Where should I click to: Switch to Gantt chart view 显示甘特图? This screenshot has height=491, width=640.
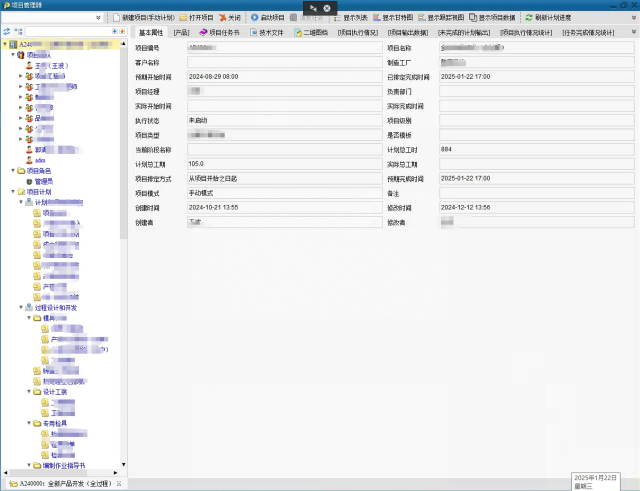tap(394, 18)
